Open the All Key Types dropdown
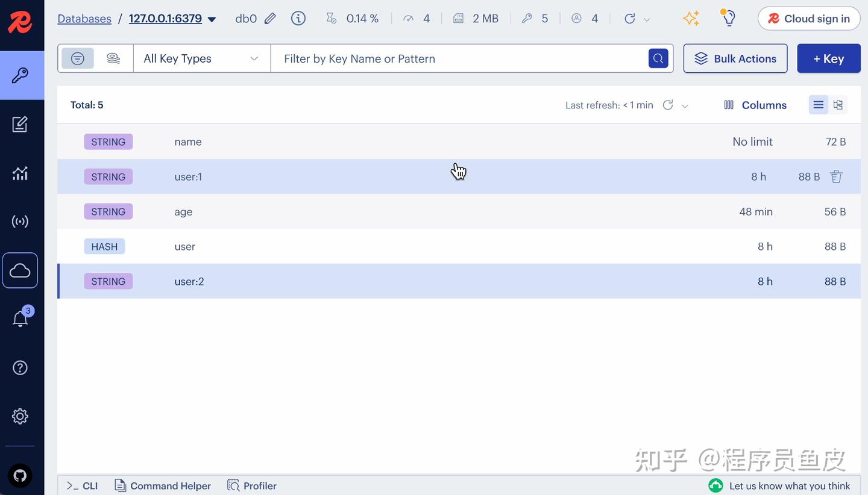868x495 pixels. pyautogui.click(x=202, y=58)
